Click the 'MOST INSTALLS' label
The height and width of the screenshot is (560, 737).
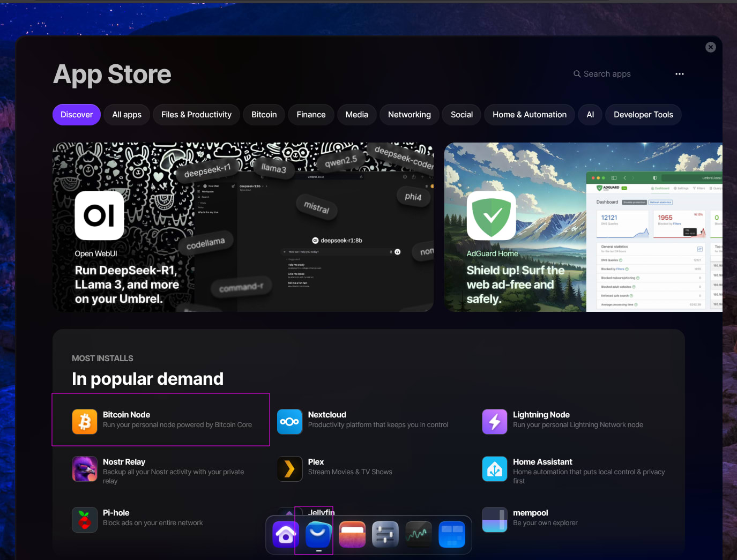[x=102, y=359]
